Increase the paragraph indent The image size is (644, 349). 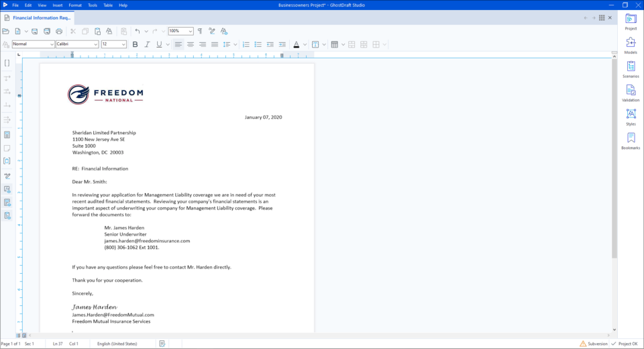282,44
